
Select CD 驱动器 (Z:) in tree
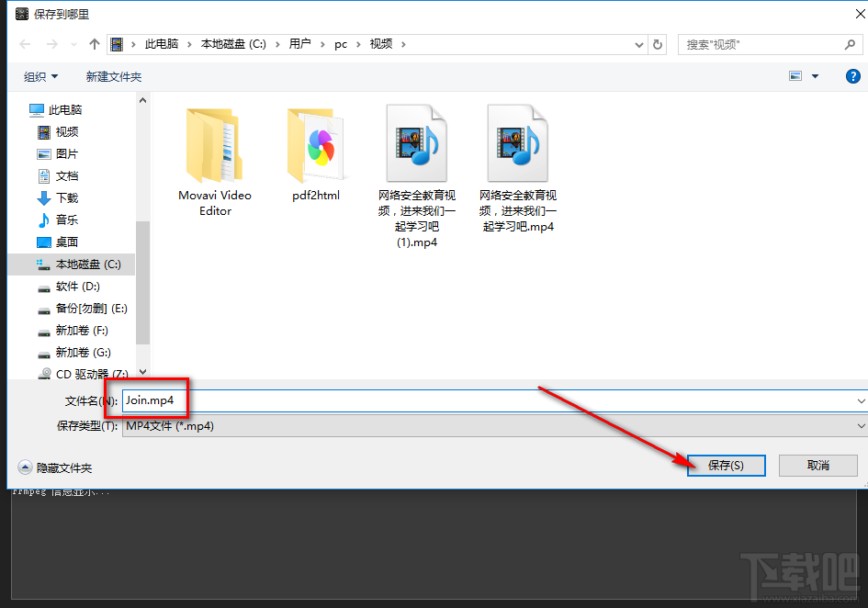tap(83, 374)
